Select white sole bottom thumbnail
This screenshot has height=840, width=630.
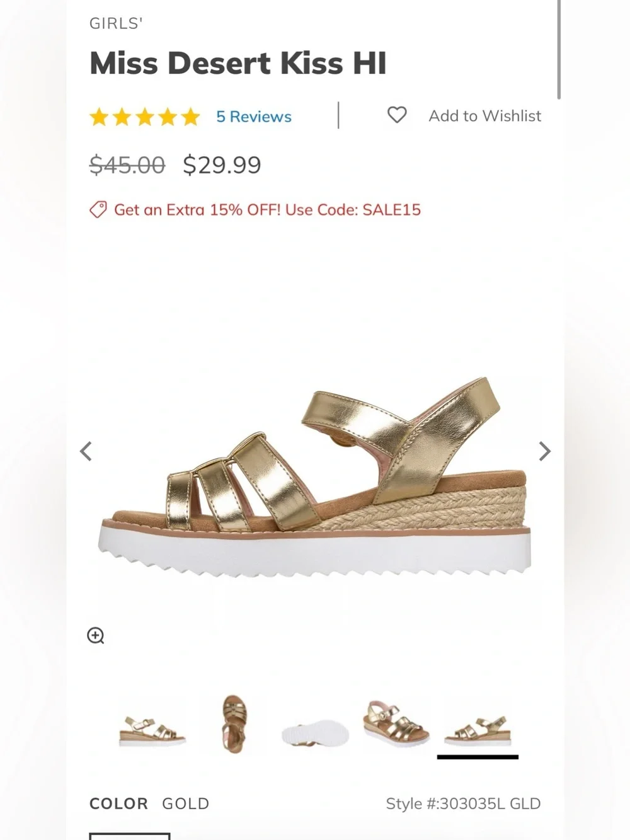(x=315, y=734)
